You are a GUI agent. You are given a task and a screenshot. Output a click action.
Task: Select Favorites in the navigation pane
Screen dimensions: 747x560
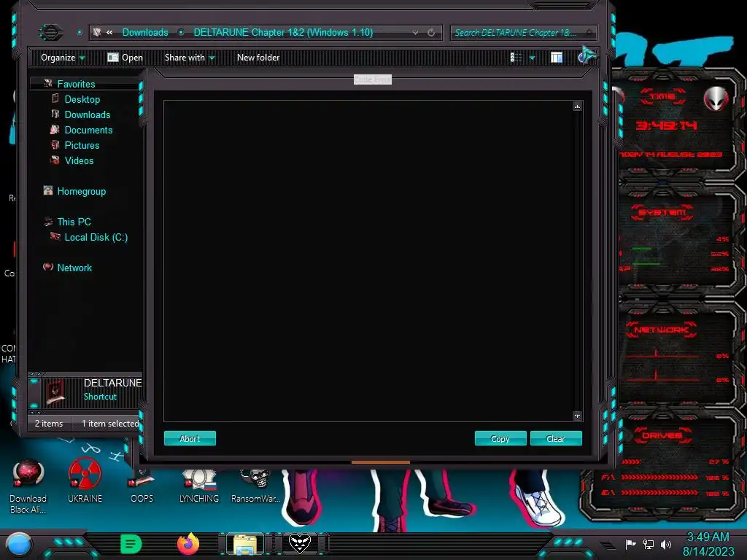click(x=76, y=84)
